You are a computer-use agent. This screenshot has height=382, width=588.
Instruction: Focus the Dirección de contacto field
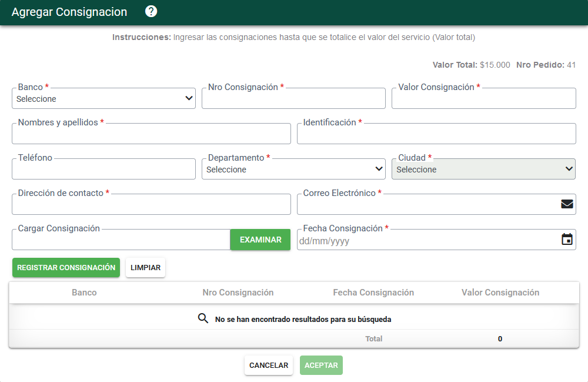[152, 204]
